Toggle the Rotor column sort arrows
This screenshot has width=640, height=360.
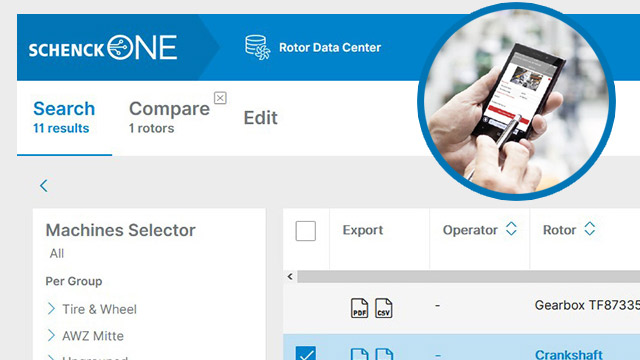pos(590,229)
